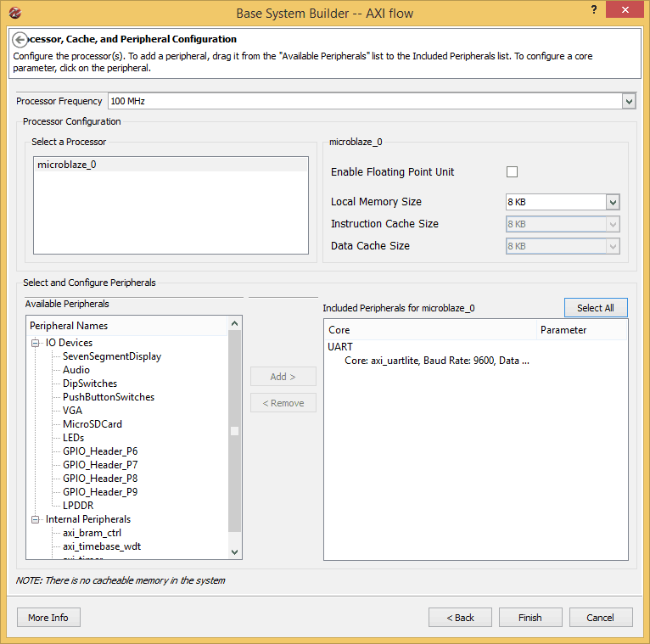Viewport: 650px width, 644px height.
Task: Click the Parameter column header
Action: point(563,330)
